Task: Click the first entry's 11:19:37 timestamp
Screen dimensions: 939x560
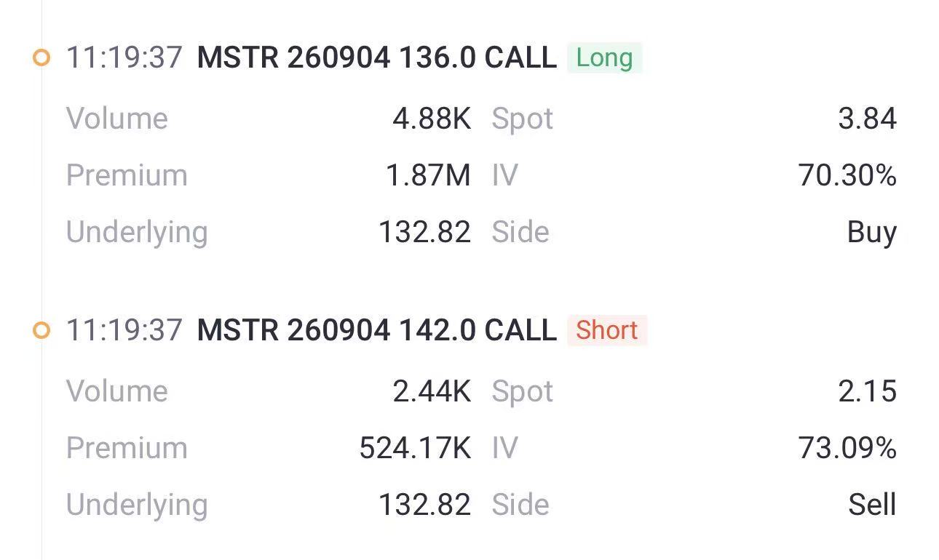Action: 124,57
